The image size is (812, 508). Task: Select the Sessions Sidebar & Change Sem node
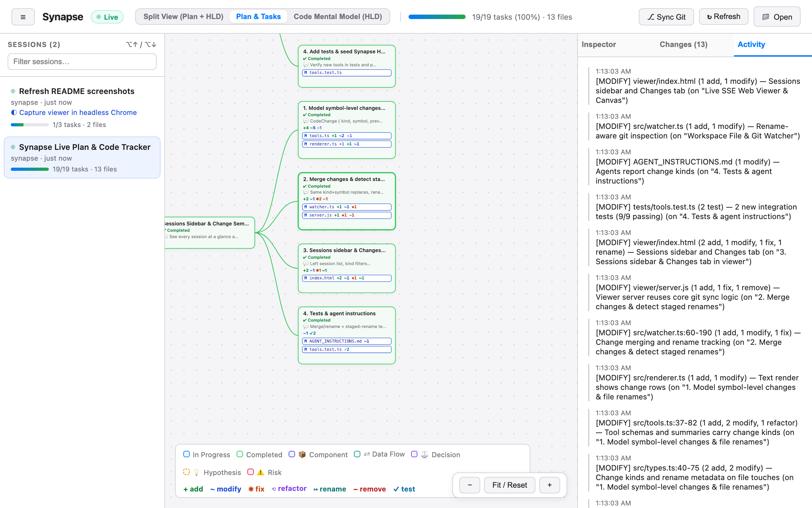tap(210, 232)
